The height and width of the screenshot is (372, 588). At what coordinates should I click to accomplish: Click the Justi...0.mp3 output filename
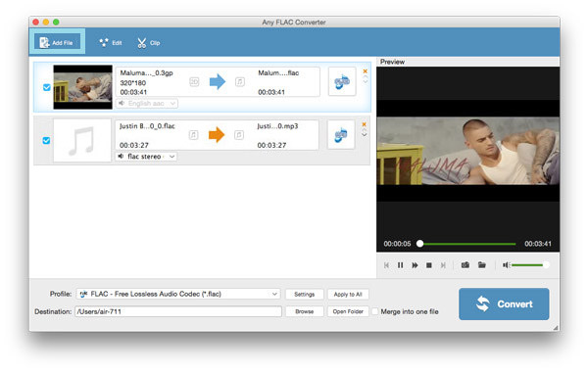pyautogui.click(x=277, y=126)
